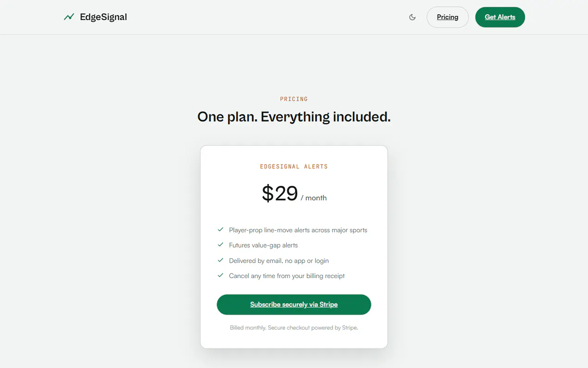Click the Futures value-gap alerts feature text
588x368 pixels.
pos(263,245)
